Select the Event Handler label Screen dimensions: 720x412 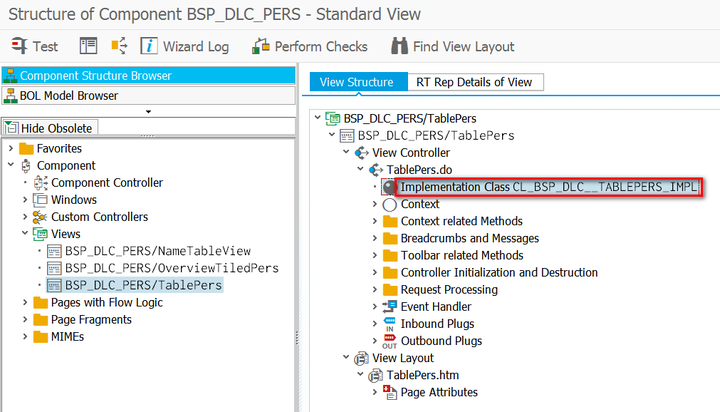[x=436, y=306]
